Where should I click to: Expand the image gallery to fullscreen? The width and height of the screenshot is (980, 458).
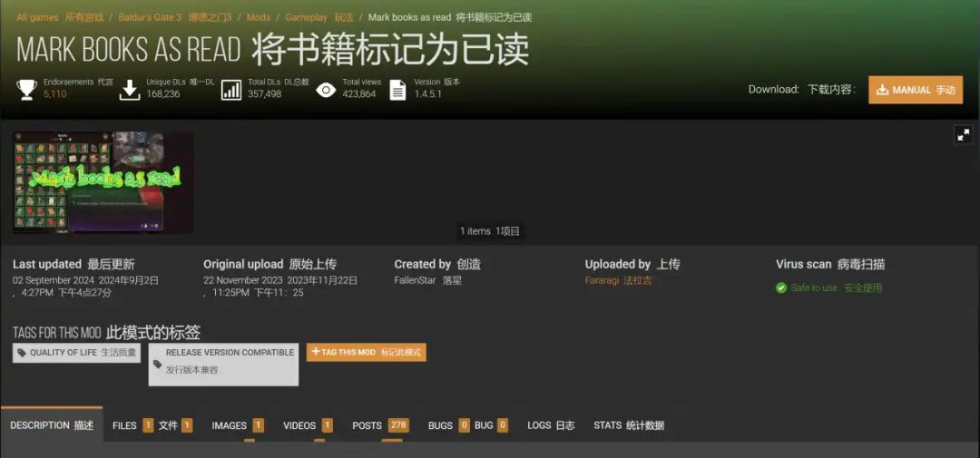point(963,133)
